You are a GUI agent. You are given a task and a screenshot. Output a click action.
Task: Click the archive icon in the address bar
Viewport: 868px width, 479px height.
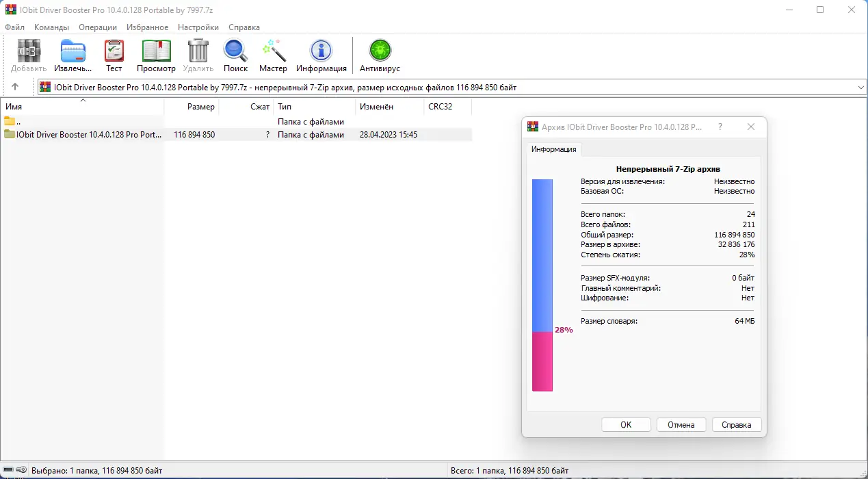click(x=45, y=86)
